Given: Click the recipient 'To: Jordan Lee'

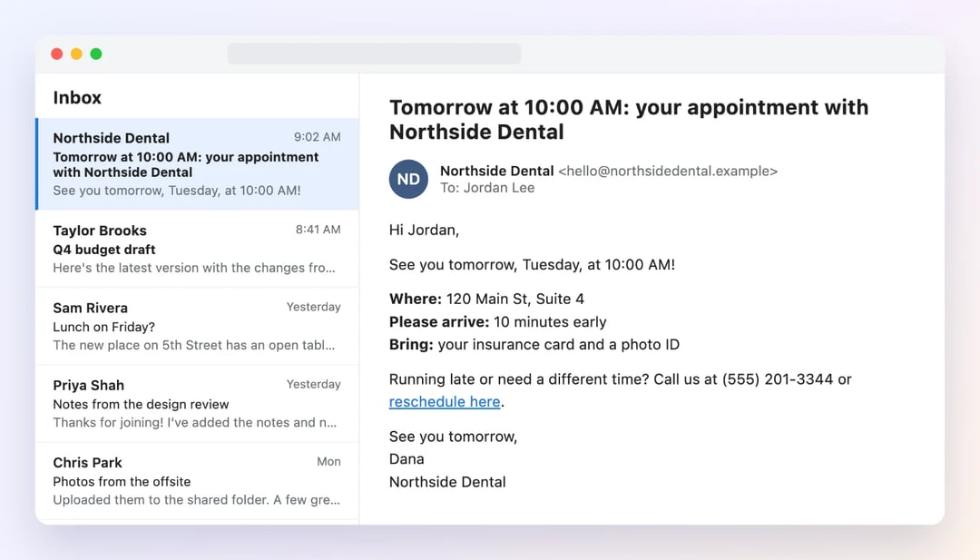Looking at the screenshot, I should (487, 188).
